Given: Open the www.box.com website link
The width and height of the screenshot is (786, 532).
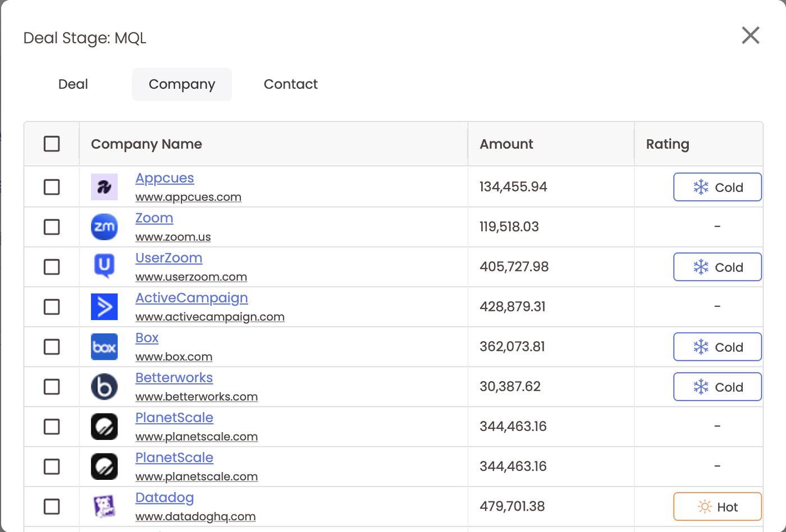Looking at the screenshot, I should click(174, 357).
